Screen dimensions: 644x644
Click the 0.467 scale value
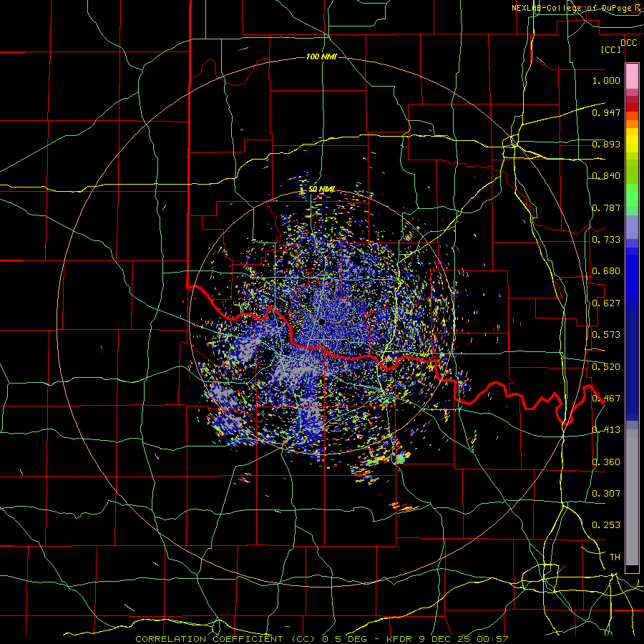pyautogui.click(x=606, y=399)
